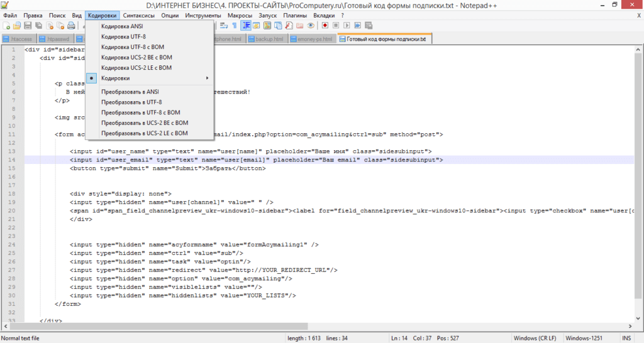
Task: Click Преобразовать в ANSI menu entry
Action: pos(130,92)
